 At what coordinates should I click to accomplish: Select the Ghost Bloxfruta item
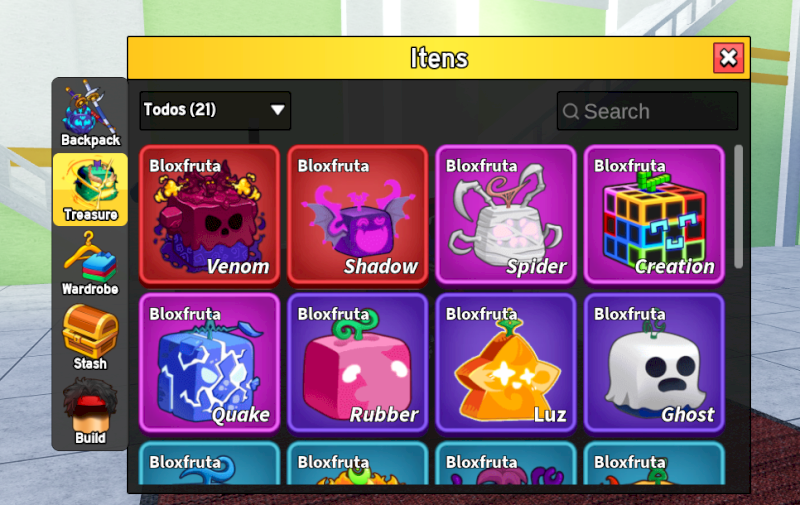(x=654, y=363)
